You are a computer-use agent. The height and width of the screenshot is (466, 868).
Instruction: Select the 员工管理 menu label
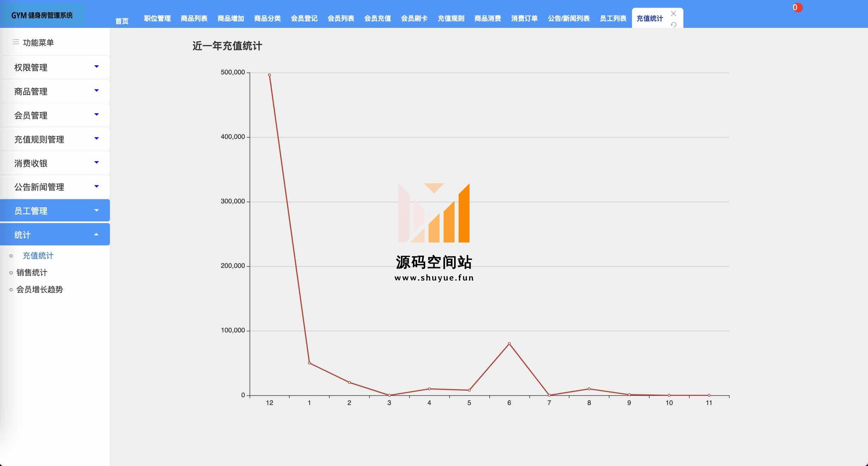click(31, 211)
